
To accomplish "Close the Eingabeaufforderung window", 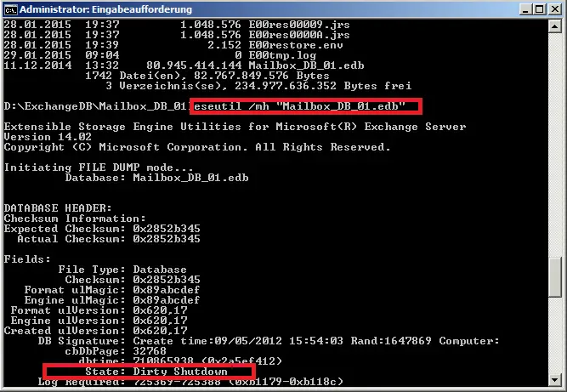I will [555, 9].
